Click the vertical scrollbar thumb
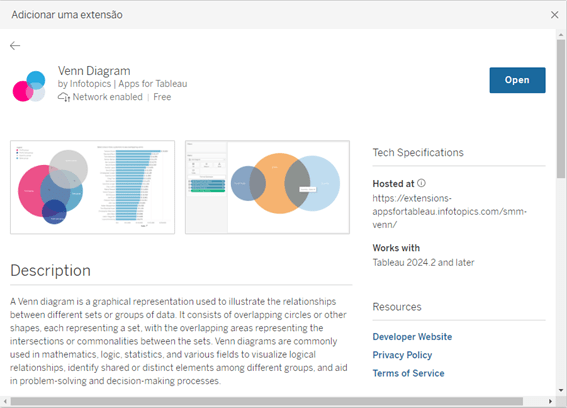This screenshot has height=408, width=567. click(561, 109)
